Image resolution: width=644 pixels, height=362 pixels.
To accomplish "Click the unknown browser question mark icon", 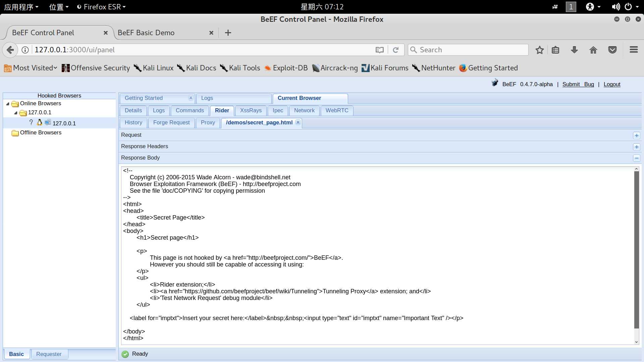I will pyautogui.click(x=31, y=122).
